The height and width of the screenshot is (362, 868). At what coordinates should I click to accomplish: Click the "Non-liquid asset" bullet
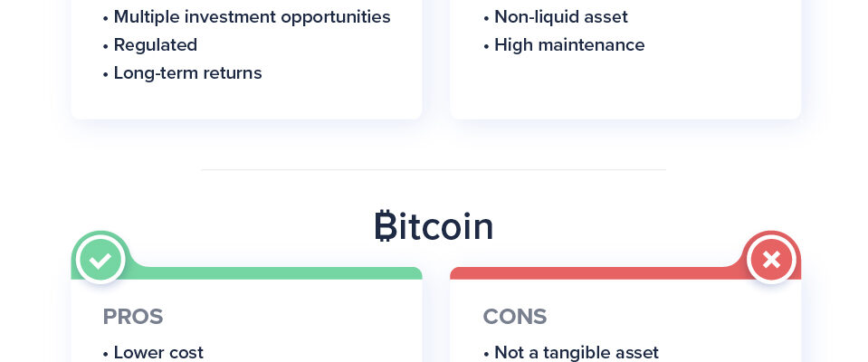point(560,17)
